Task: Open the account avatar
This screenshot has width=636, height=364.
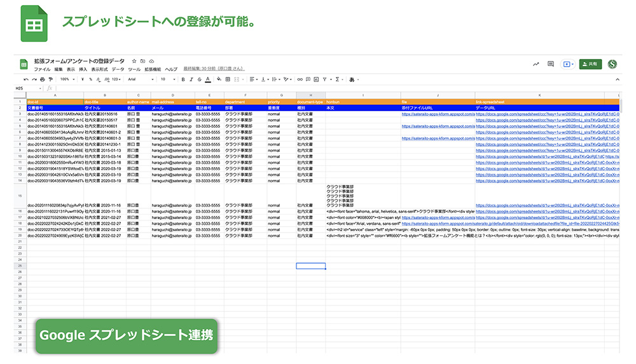Action: coord(612,64)
